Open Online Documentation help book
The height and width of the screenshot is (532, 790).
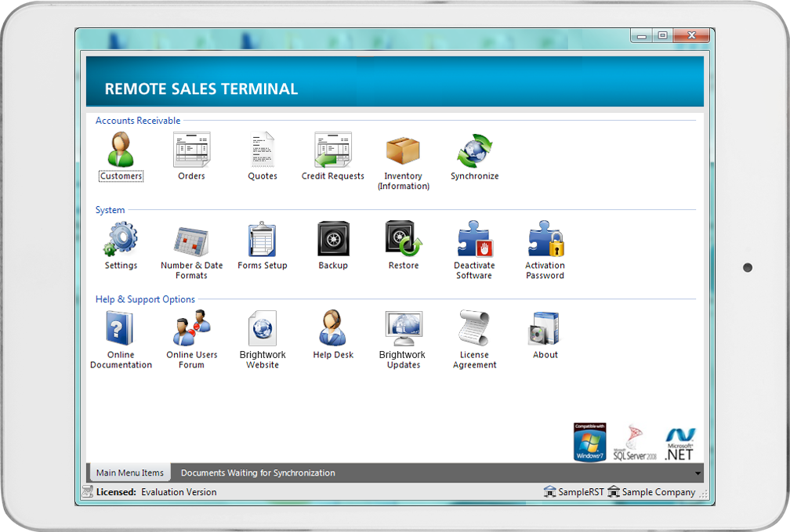click(x=121, y=329)
